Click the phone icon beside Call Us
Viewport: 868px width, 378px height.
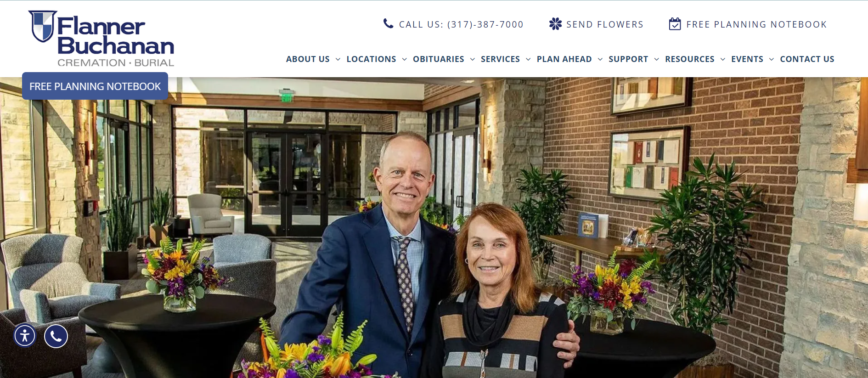[x=388, y=23]
